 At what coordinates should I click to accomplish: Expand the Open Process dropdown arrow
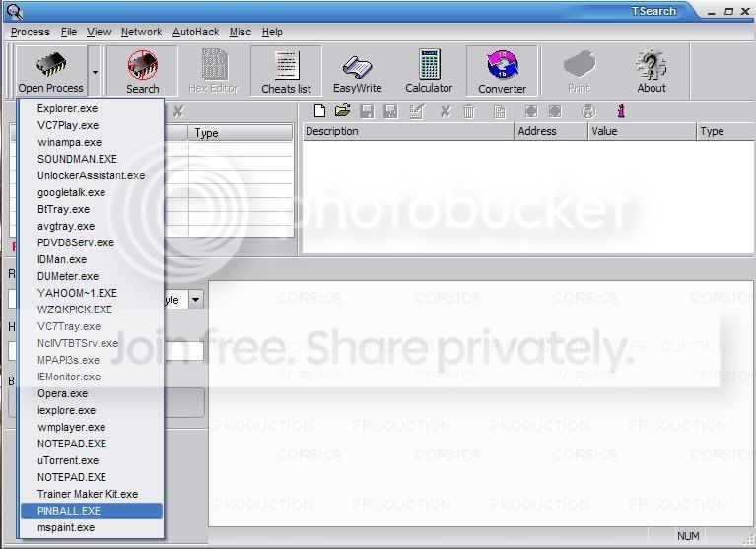point(95,72)
